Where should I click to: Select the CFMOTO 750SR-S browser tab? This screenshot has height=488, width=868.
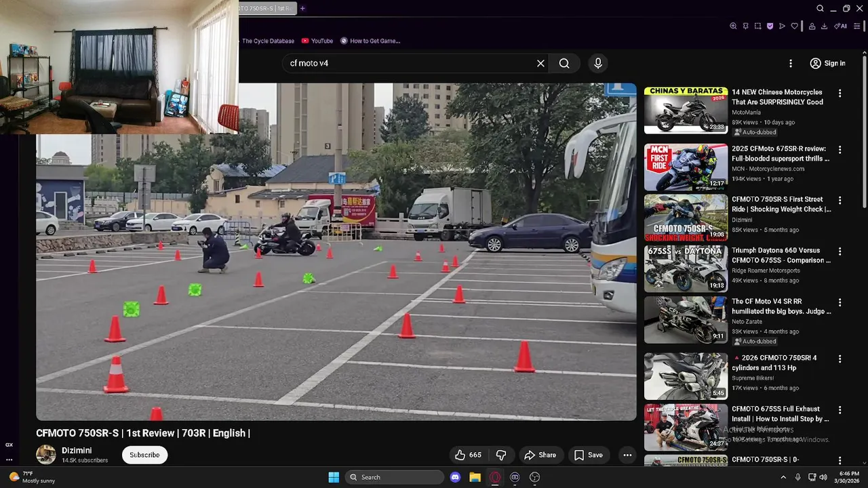pos(267,8)
